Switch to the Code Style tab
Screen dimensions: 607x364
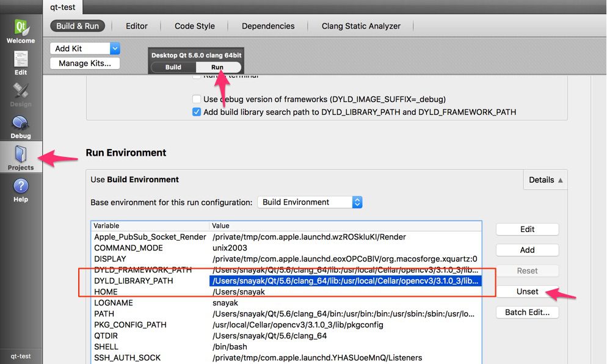point(195,26)
